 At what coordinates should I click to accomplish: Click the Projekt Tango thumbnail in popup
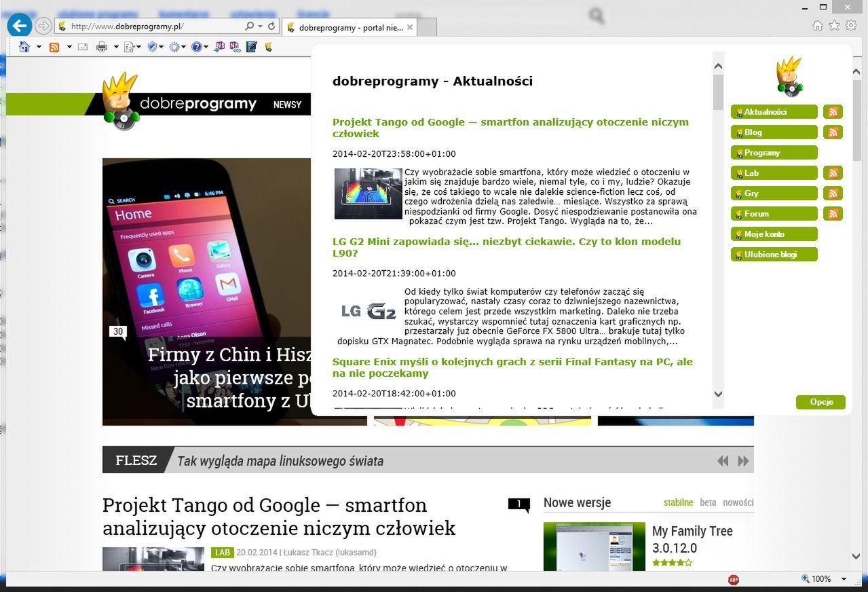pos(369,193)
